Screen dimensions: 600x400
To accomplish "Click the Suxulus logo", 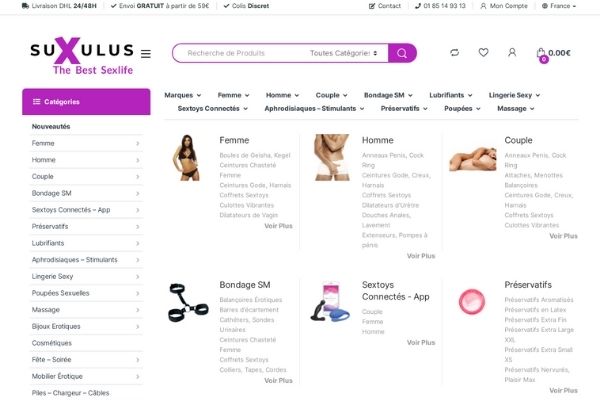I will pos(82,56).
